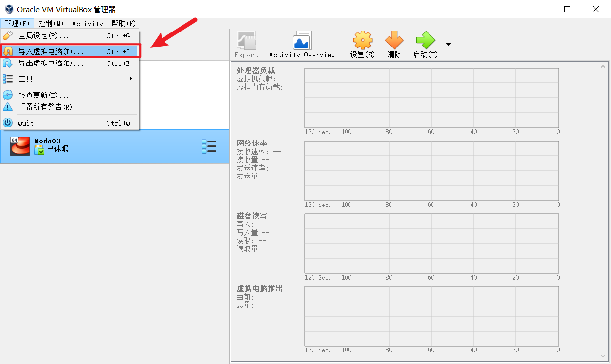Click the 网络速率 heading
The image size is (611, 364).
(x=252, y=143)
